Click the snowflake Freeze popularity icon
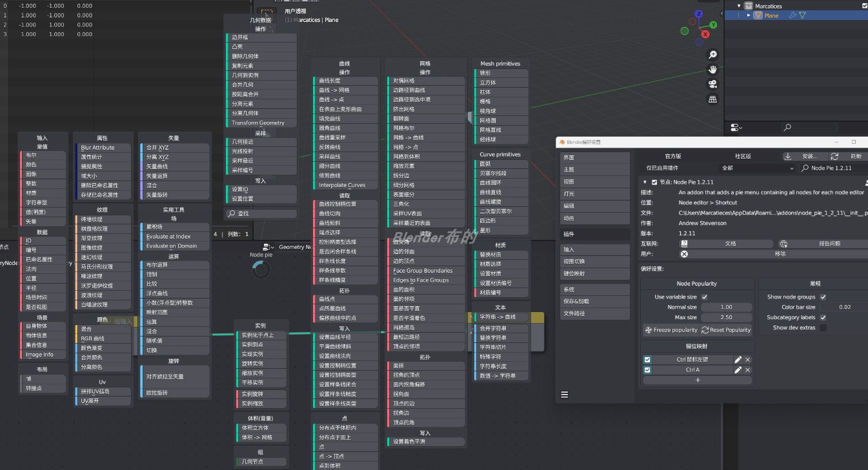The width and height of the screenshot is (868, 470). pos(649,330)
